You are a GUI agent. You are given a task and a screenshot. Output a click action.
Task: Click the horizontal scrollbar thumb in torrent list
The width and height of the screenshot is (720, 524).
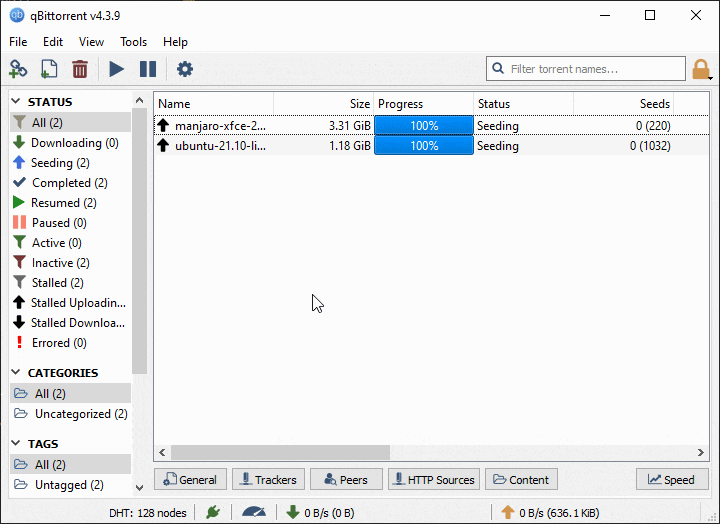pos(281,452)
